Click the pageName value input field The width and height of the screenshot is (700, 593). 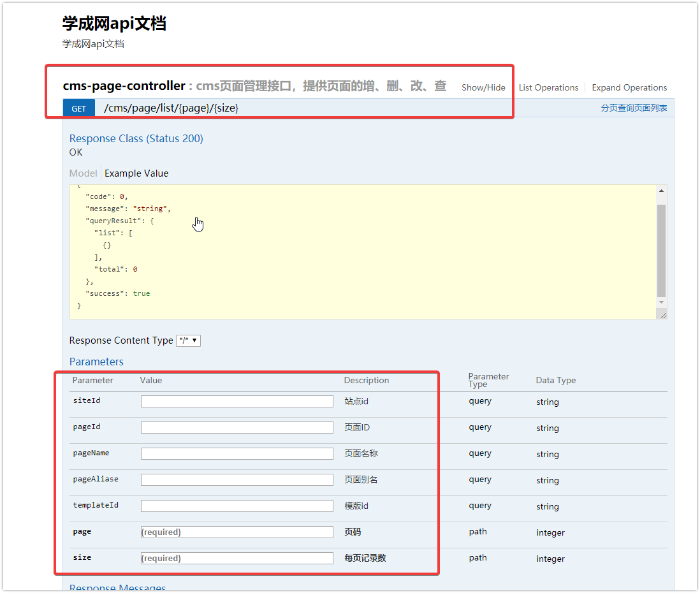coord(237,454)
